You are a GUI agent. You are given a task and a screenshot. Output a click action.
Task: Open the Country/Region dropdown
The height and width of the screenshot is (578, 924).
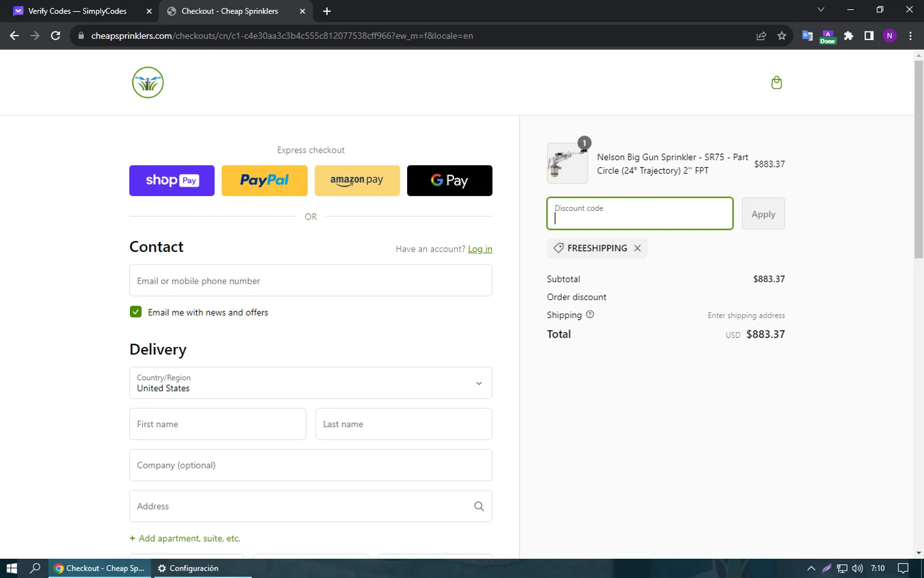tap(310, 383)
